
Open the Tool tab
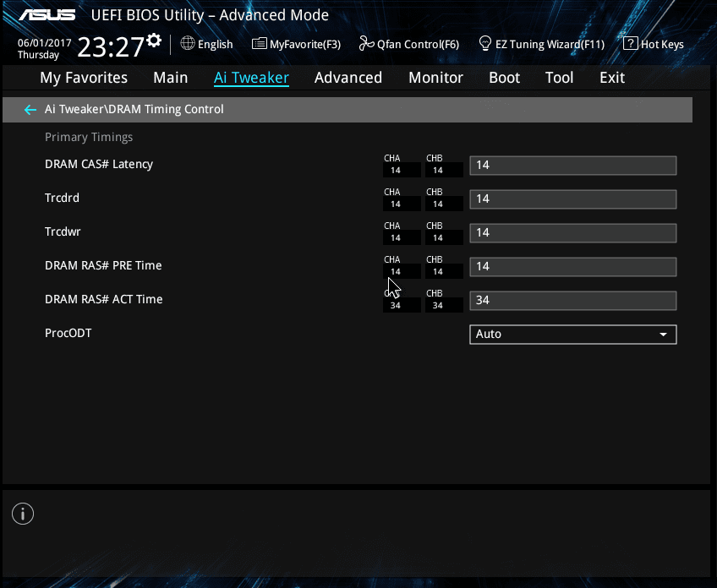pos(559,78)
